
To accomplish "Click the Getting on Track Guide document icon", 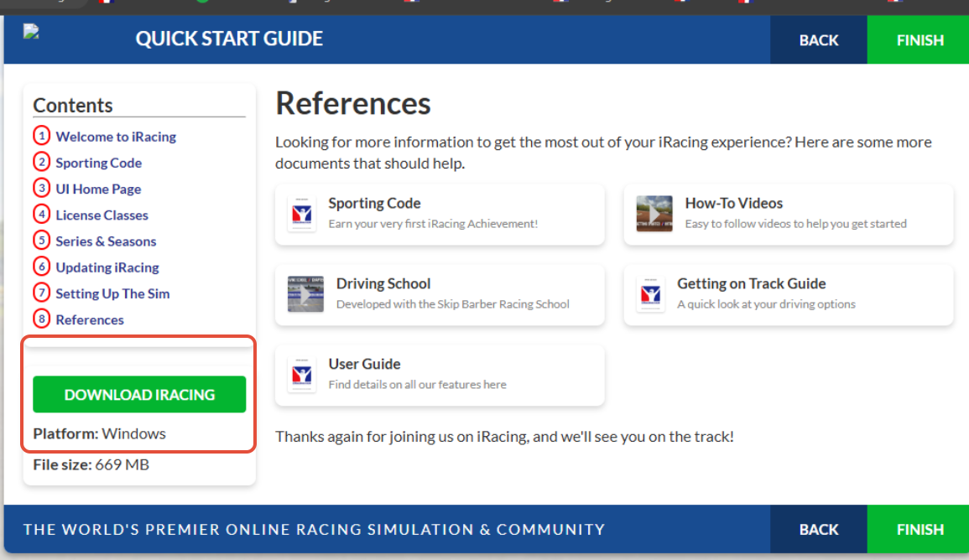I will 650,294.
